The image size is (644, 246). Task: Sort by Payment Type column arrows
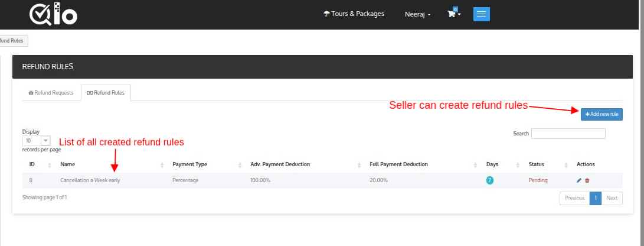tap(240, 164)
